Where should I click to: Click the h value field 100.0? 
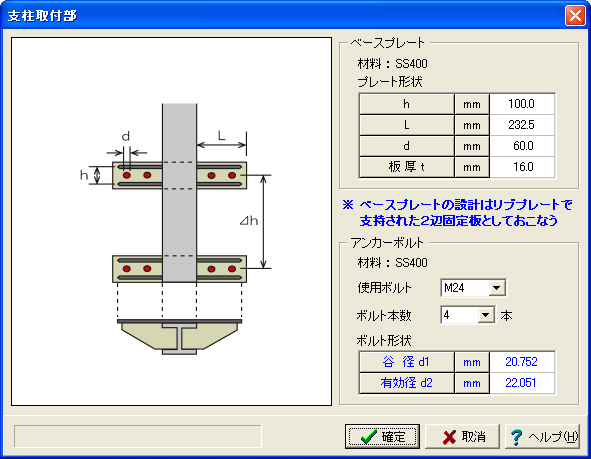pos(522,104)
